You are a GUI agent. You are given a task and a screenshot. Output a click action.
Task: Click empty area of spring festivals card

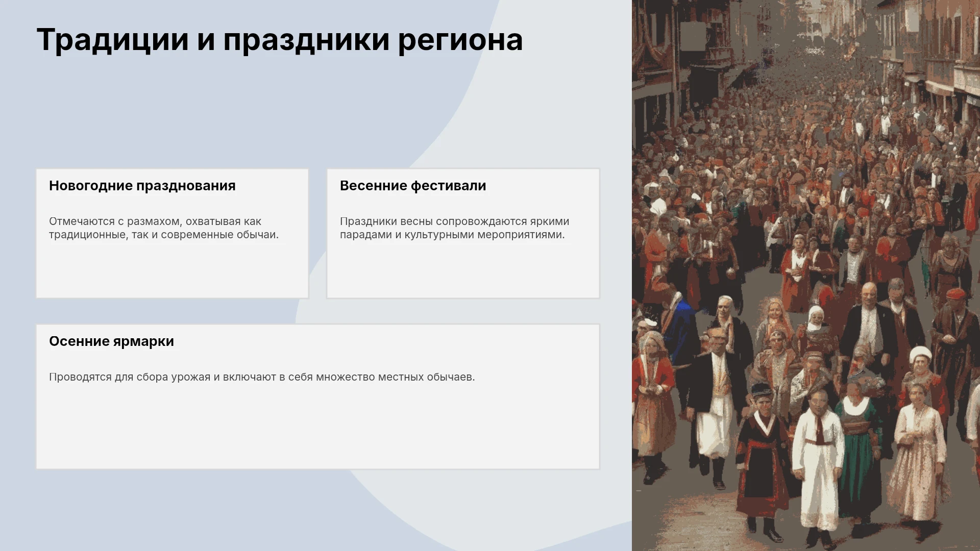[x=463, y=270]
